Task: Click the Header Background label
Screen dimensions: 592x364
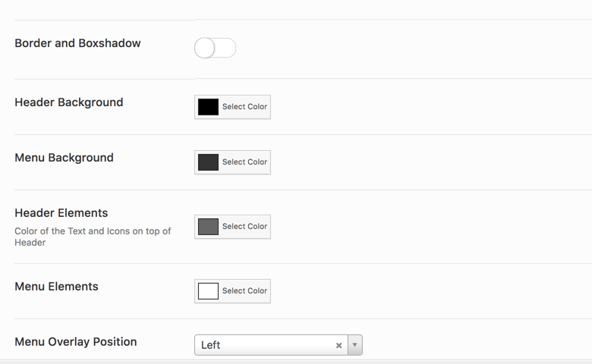Action: (x=69, y=102)
